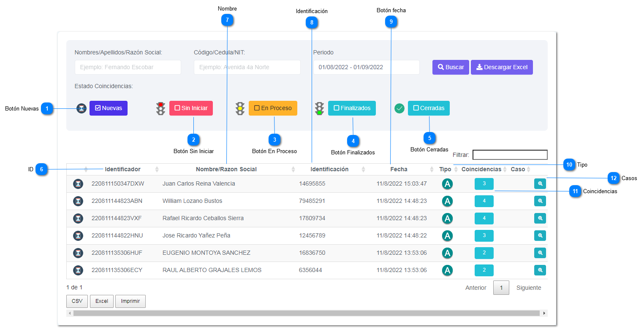The height and width of the screenshot is (329, 644).
Task: Open case magnifier for William Lozano Bustos
Action: [540, 201]
